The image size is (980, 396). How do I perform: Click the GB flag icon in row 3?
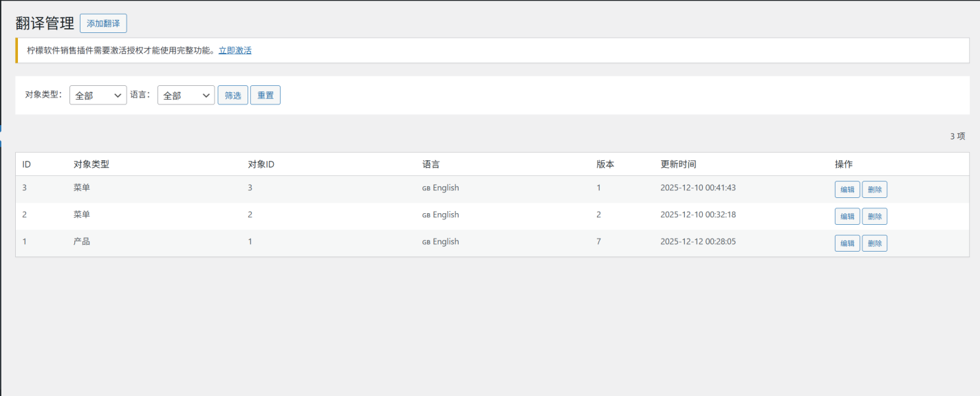coord(426,188)
